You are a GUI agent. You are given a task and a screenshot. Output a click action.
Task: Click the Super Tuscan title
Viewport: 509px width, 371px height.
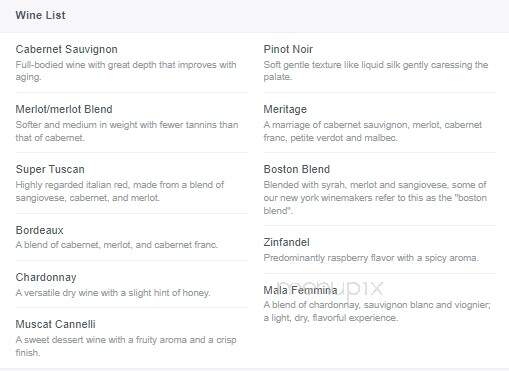[50, 169]
